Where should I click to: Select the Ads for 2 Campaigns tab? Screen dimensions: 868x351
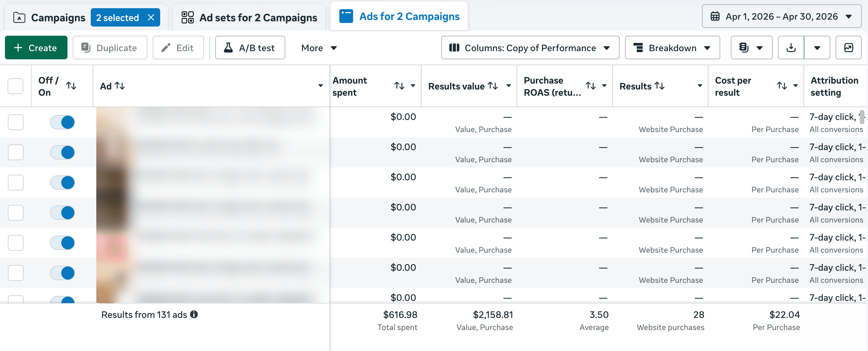[x=399, y=16]
